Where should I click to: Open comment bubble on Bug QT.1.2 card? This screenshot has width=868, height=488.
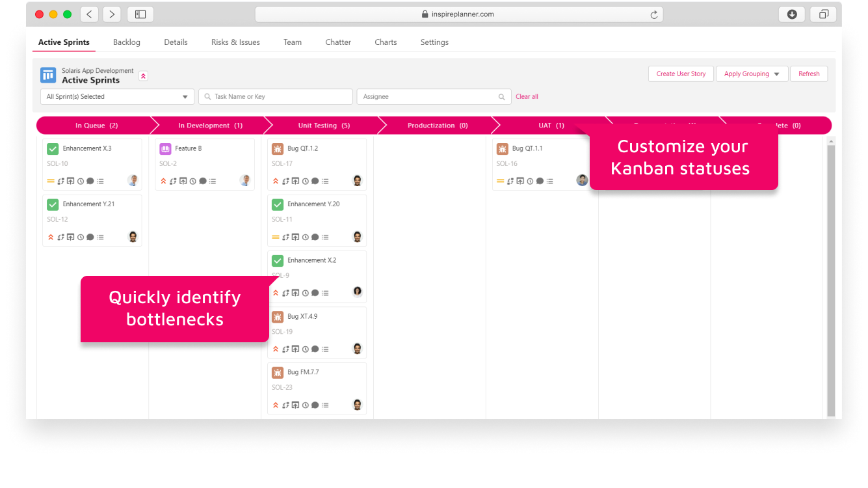click(315, 181)
